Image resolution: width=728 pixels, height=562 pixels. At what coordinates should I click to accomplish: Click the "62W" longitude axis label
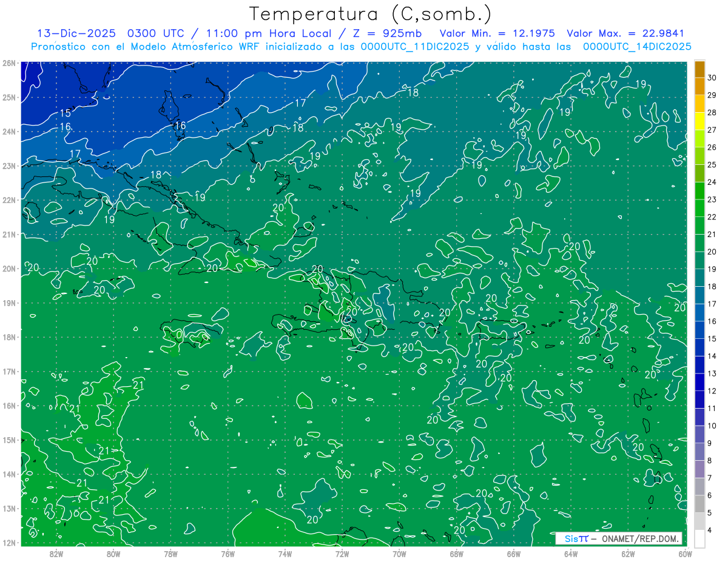point(628,553)
